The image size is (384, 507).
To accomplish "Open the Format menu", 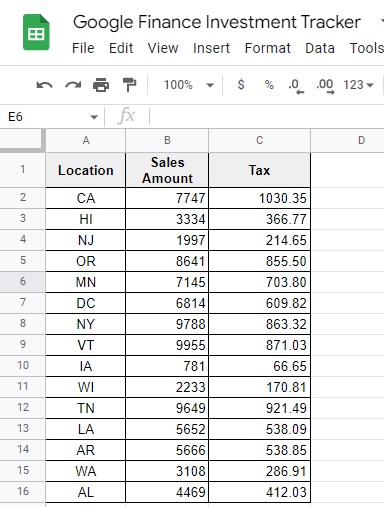I will tap(268, 48).
